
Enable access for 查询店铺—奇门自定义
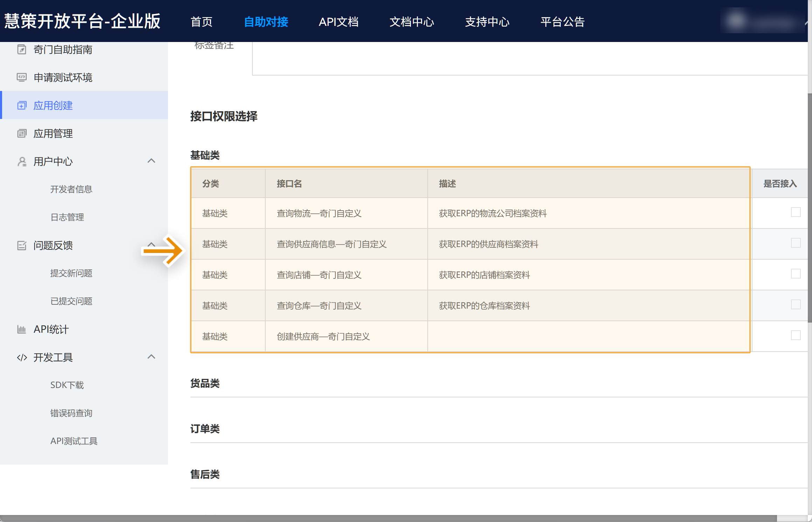pyautogui.click(x=796, y=274)
